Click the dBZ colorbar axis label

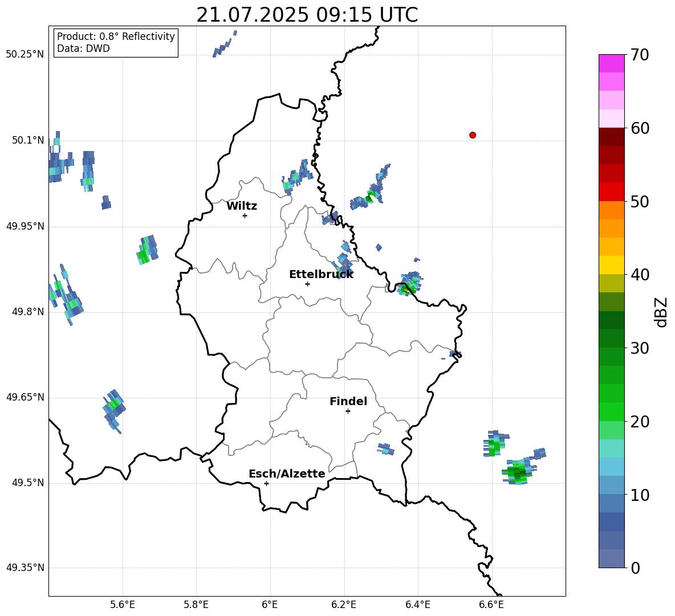pyautogui.click(x=661, y=312)
